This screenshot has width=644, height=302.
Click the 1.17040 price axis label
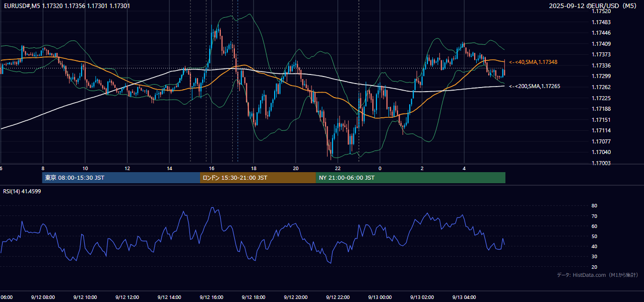point(601,152)
